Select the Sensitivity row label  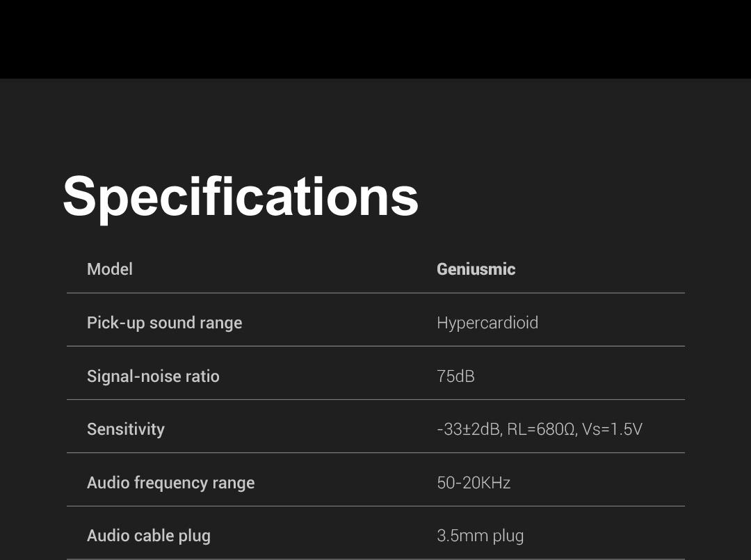[126, 429]
